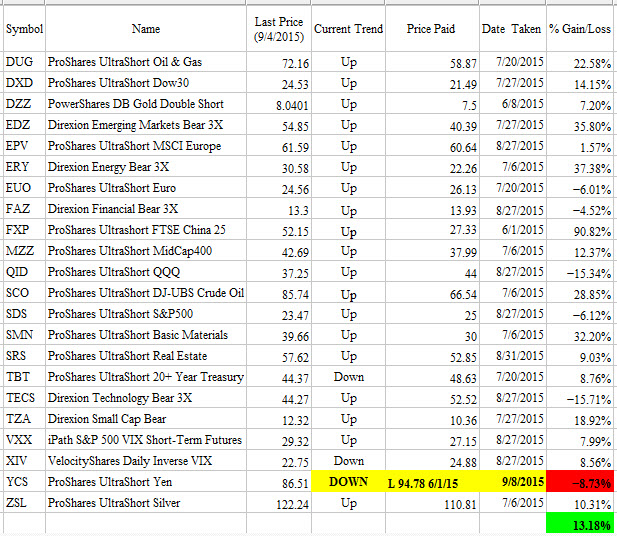The image size is (617, 536).
Task: Click the 6/8/2015 date cell
Action: pyautogui.click(x=512, y=104)
